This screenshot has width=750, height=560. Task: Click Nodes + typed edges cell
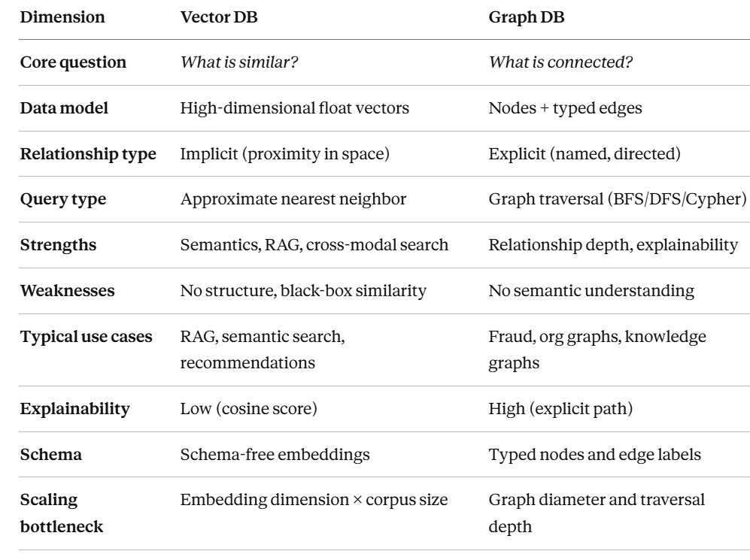pyautogui.click(x=566, y=108)
